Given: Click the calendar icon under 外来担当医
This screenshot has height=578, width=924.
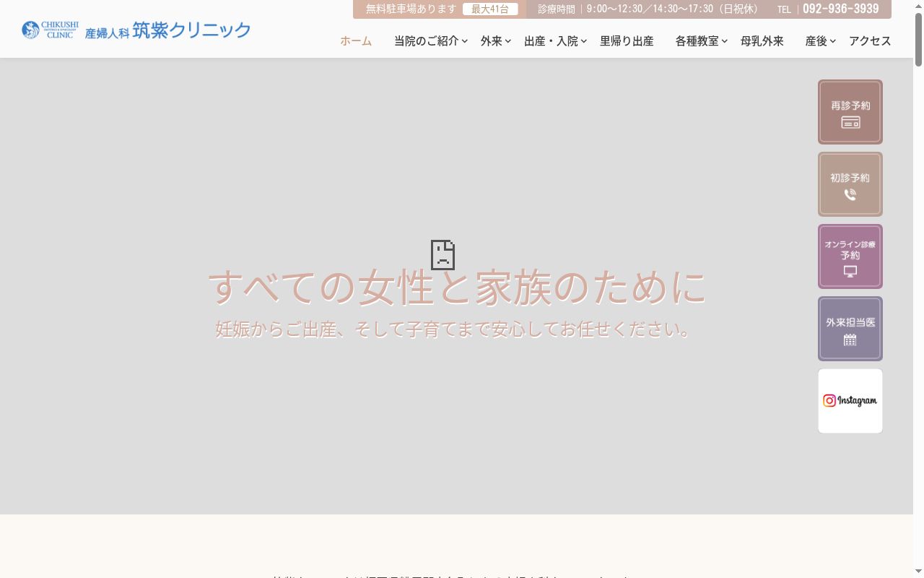Looking at the screenshot, I should 850,340.
